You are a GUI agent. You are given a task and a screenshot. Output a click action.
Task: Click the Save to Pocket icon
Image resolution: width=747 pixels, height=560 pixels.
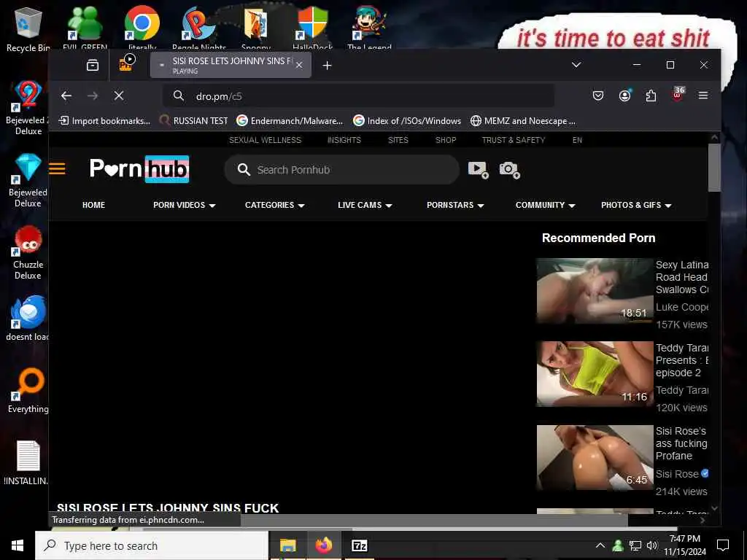point(598,96)
